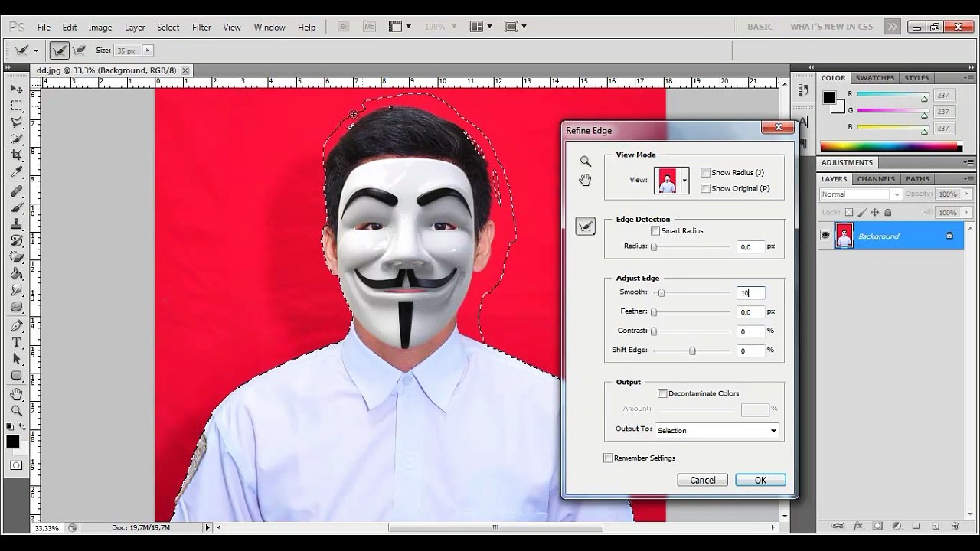Select the Eyedropper tool
The image size is (980, 551).
(x=16, y=172)
